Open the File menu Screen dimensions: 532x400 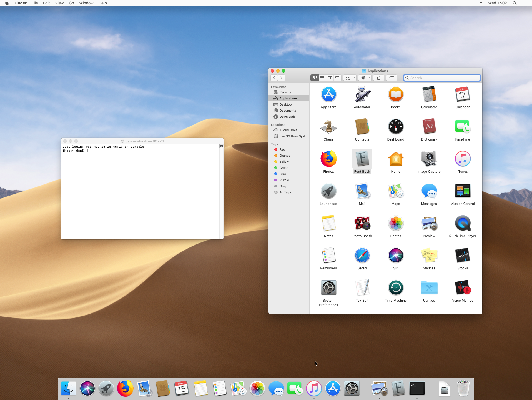tap(35, 3)
